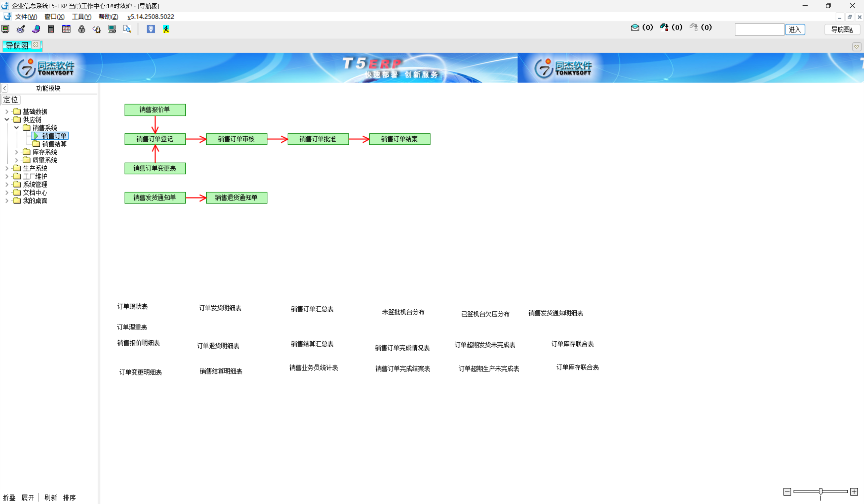864x504 pixels.
Task: Expand the 库存系统 folder
Action: pos(17,152)
